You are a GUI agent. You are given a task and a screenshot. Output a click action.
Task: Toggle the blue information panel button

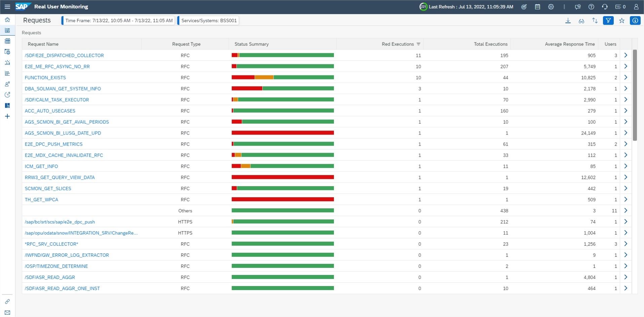click(635, 21)
